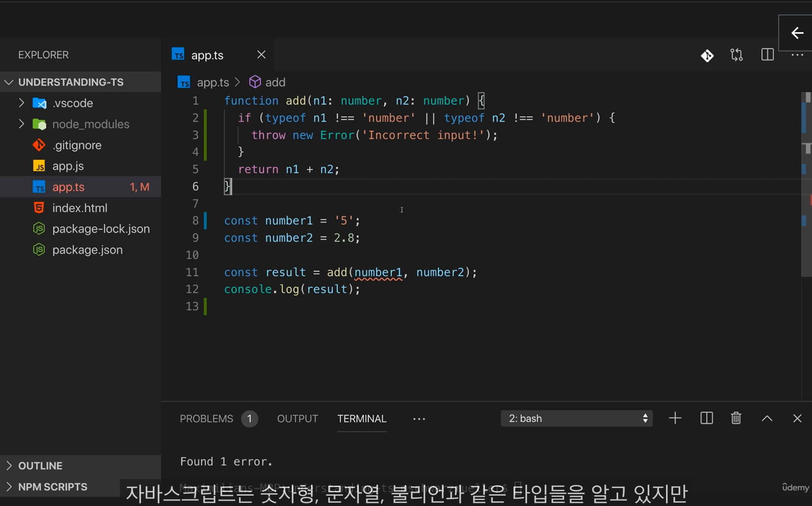Open editor more actions ellipsis
Image resolution: width=812 pixels, height=506 pixels.
click(x=797, y=55)
